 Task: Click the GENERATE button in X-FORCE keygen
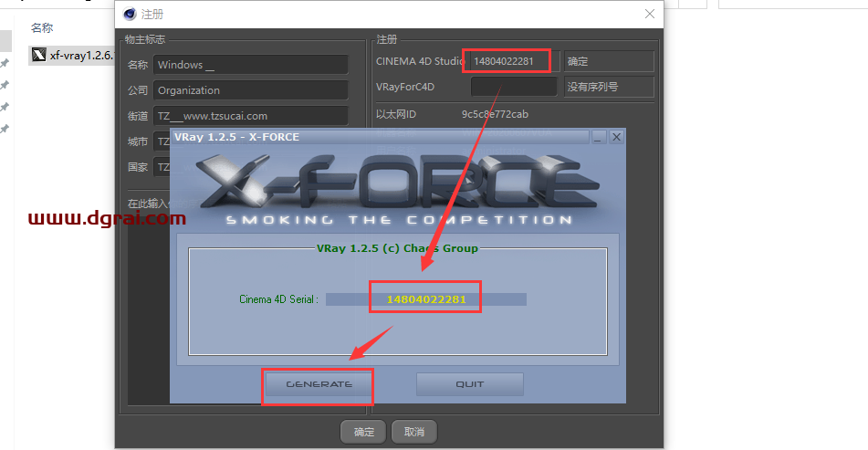pyautogui.click(x=319, y=384)
